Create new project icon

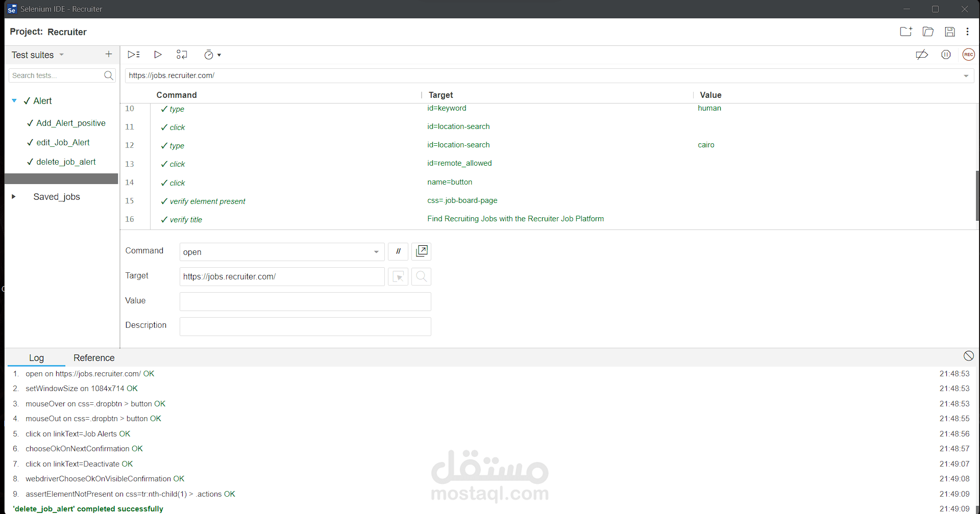pyautogui.click(x=906, y=32)
